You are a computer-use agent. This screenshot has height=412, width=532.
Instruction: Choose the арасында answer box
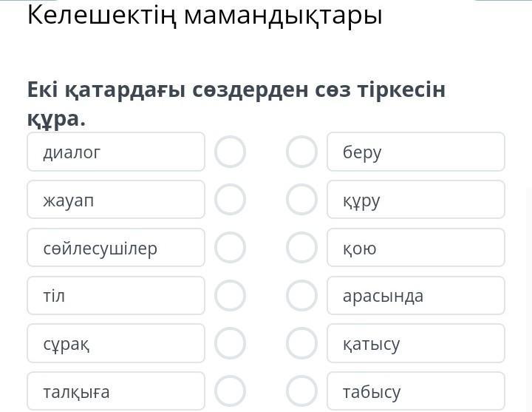tap(415, 296)
